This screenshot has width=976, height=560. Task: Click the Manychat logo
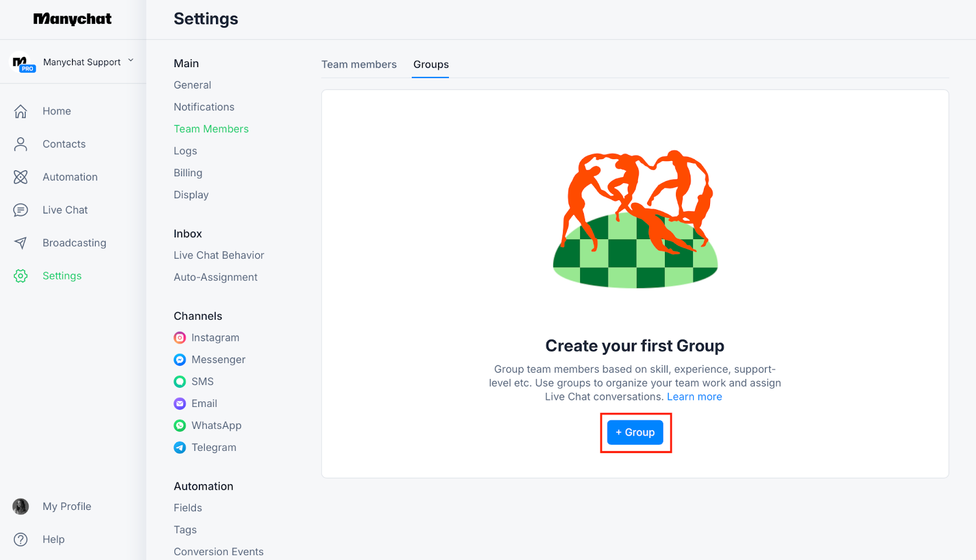point(73,19)
